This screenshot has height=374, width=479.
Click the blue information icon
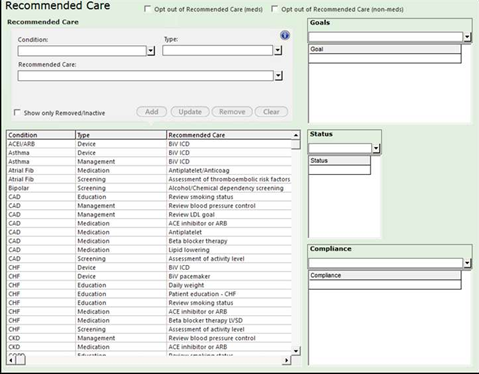[x=285, y=35]
